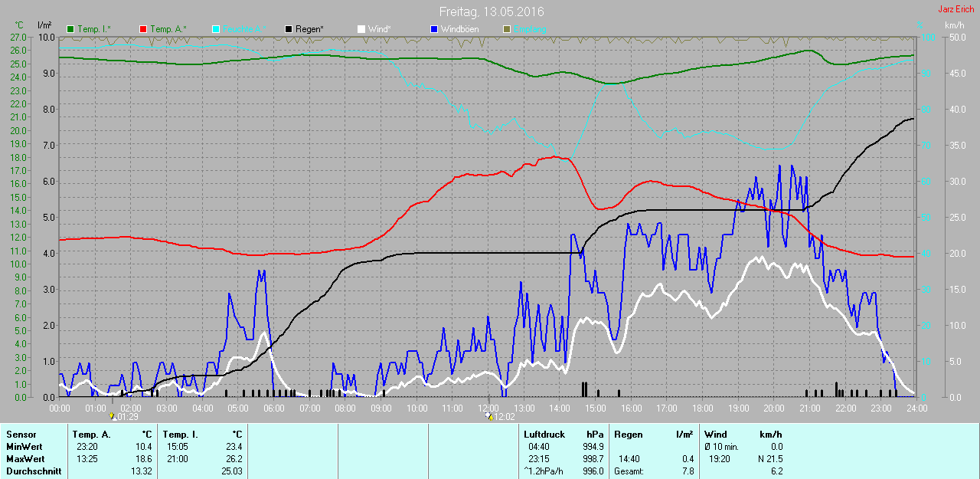Screen dimensions: 980x479
Task: Click the Sensor header in the table
Action: pyautogui.click(x=21, y=435)
